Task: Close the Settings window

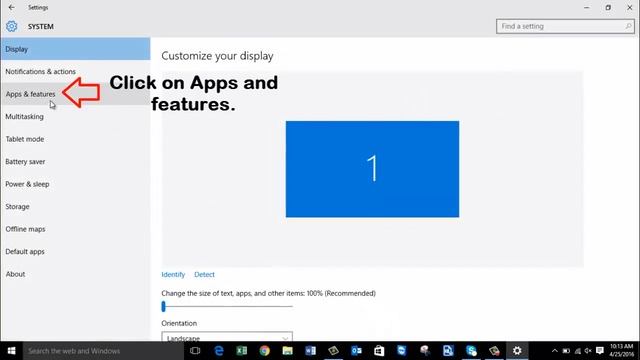Action: pos(629,7)
